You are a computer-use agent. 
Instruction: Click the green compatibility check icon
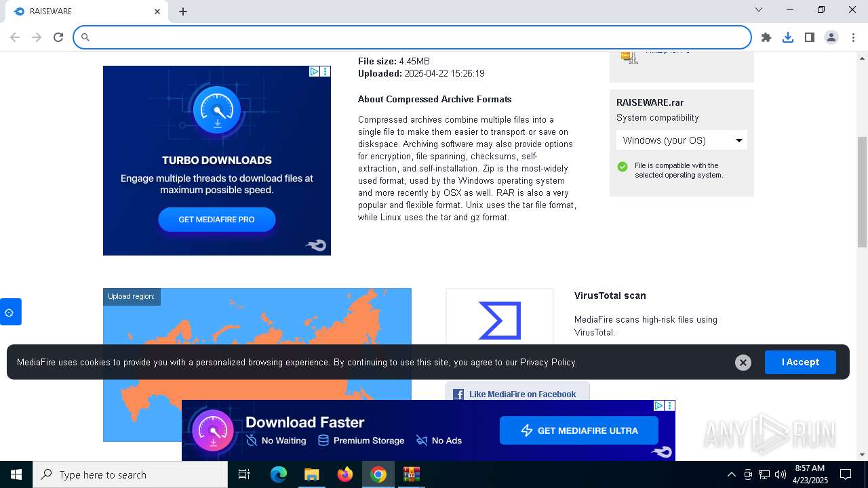pos(623,167)
